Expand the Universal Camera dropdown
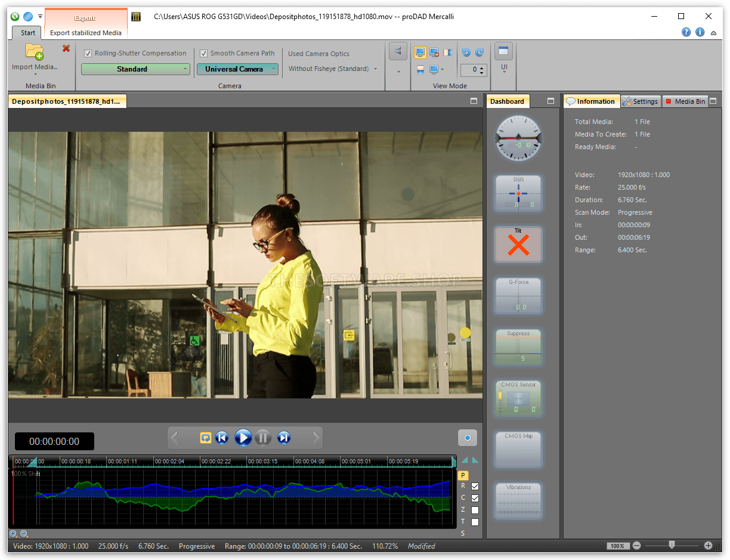Screen dimensions: 730x560 (237, 69)
